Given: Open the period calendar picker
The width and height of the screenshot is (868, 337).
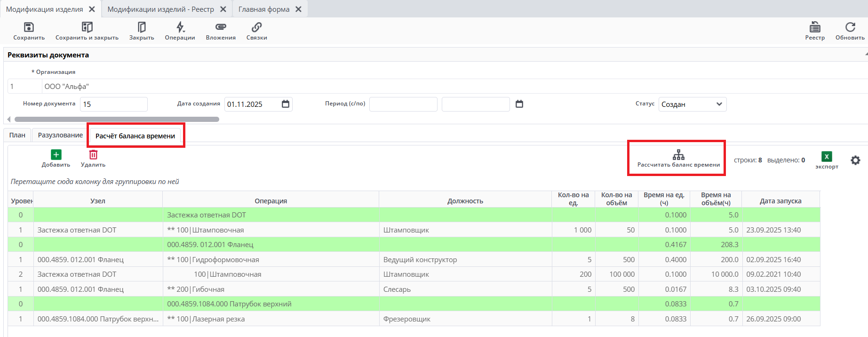Looking at the screenshot, I should click(x=519, y=104).
